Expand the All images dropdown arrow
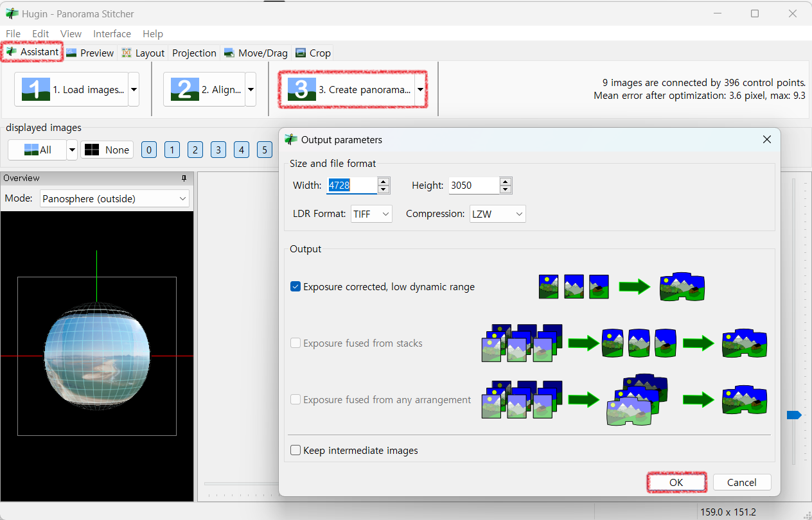 pyautogui.click(x=72, y=150)
